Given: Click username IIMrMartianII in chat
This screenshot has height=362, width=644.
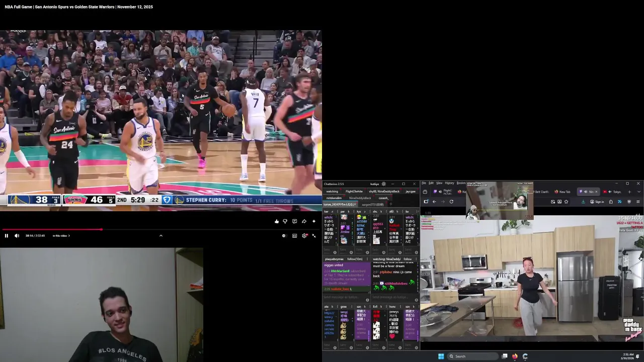Looking at the screenshot, I should point(340,271).
